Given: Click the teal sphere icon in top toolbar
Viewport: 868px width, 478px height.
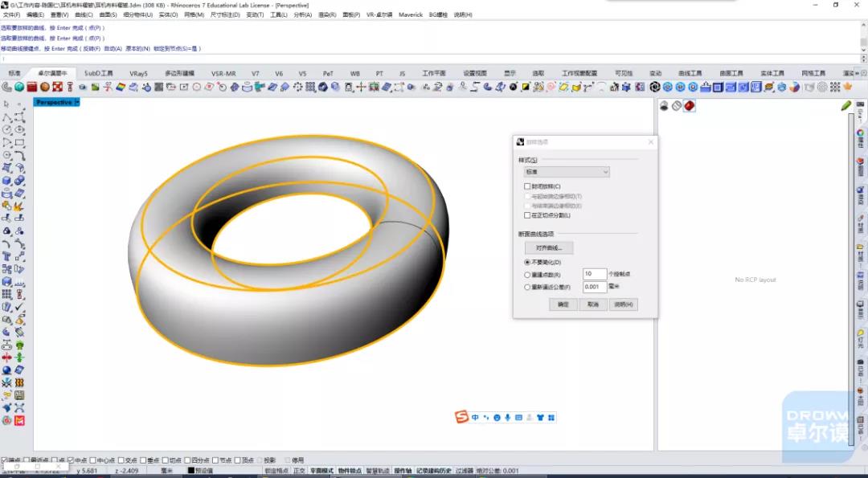Looking at the screenshot, I should (19, 87).
